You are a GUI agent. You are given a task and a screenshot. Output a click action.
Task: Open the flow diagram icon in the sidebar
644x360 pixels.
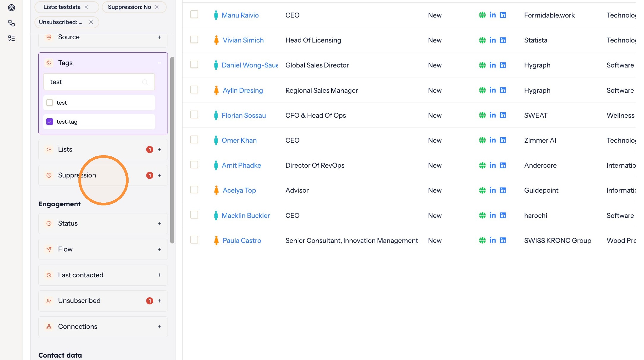pyautogui.click(x=12, y=23)
